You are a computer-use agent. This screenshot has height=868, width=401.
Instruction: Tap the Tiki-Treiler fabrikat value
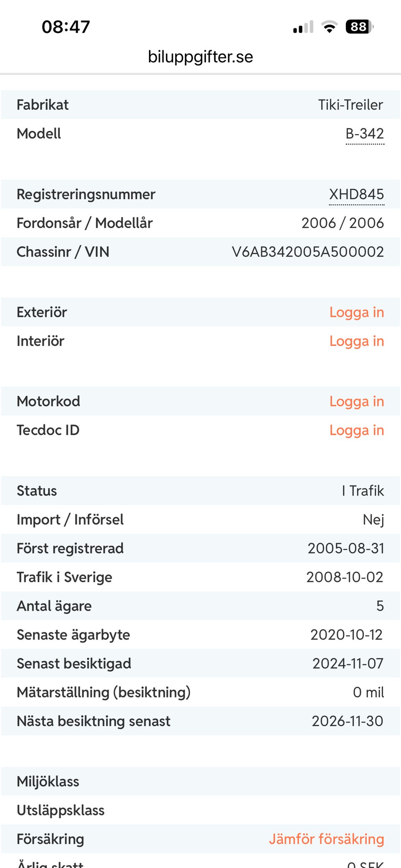pyautogui.click(x=350, y=105)
